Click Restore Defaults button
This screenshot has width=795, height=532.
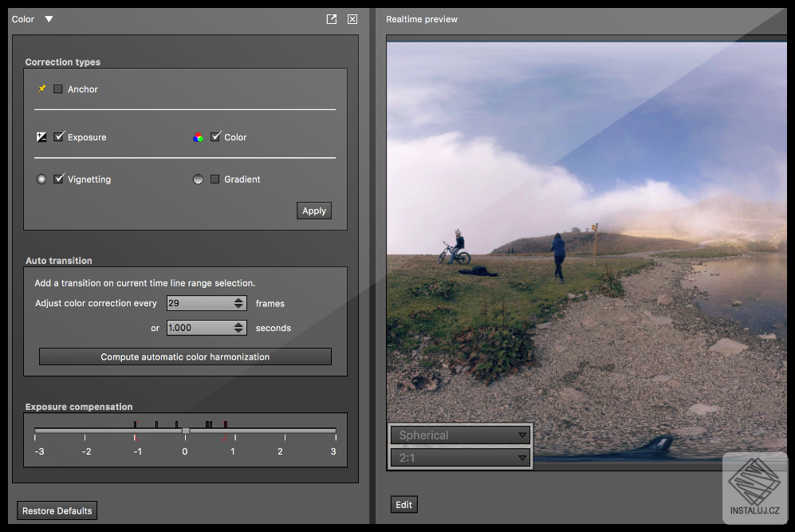point(57,510)
